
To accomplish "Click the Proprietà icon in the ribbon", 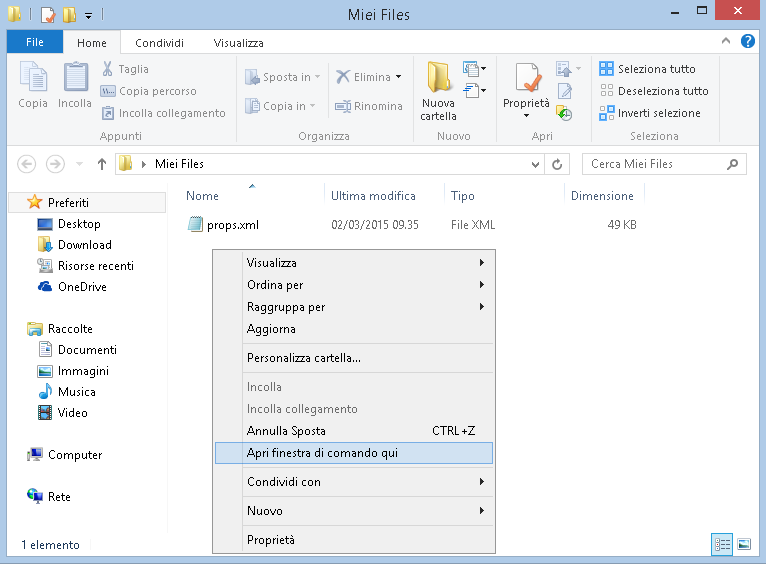I will point(526,78).
